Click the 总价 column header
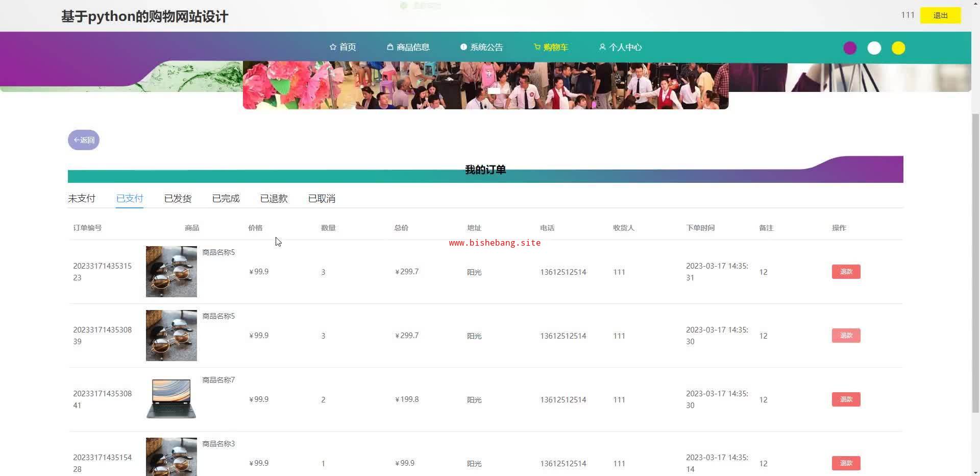This screenshot has width=980, height=476. (401, 228)
